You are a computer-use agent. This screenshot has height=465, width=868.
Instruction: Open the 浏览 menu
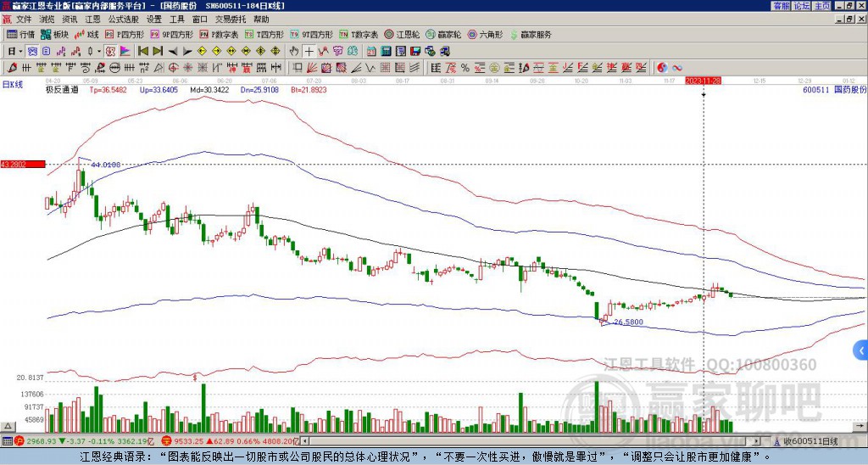coord(47,20)
